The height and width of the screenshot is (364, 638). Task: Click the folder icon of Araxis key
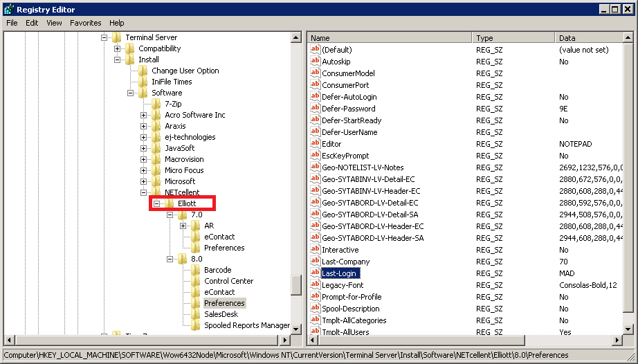[x=156, y=126]
